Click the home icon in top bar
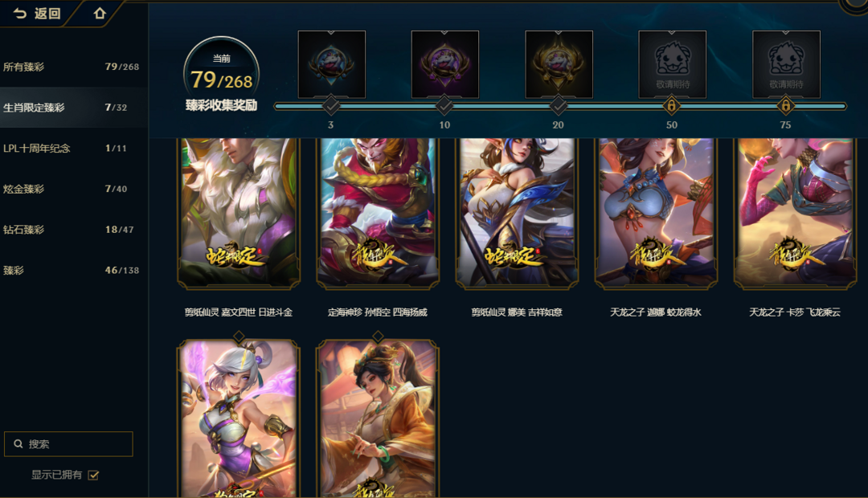 [x=100, y=14]
